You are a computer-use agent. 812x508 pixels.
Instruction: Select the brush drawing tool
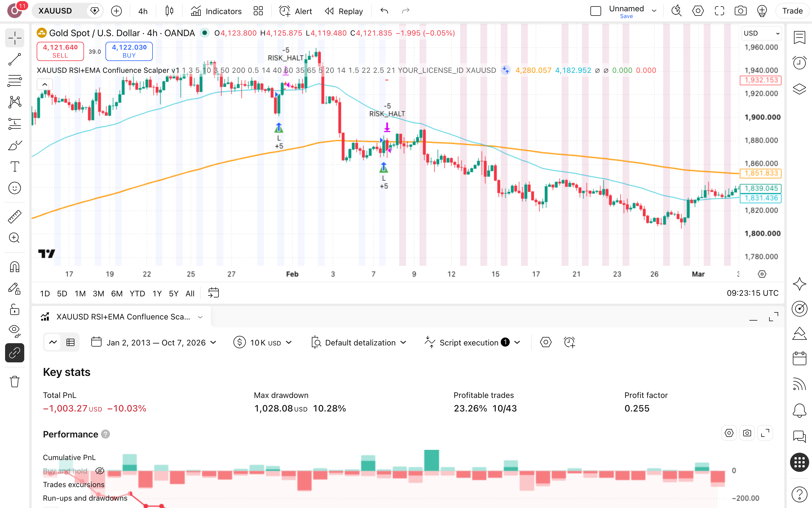pyautogui.click(x=14, y=145)
